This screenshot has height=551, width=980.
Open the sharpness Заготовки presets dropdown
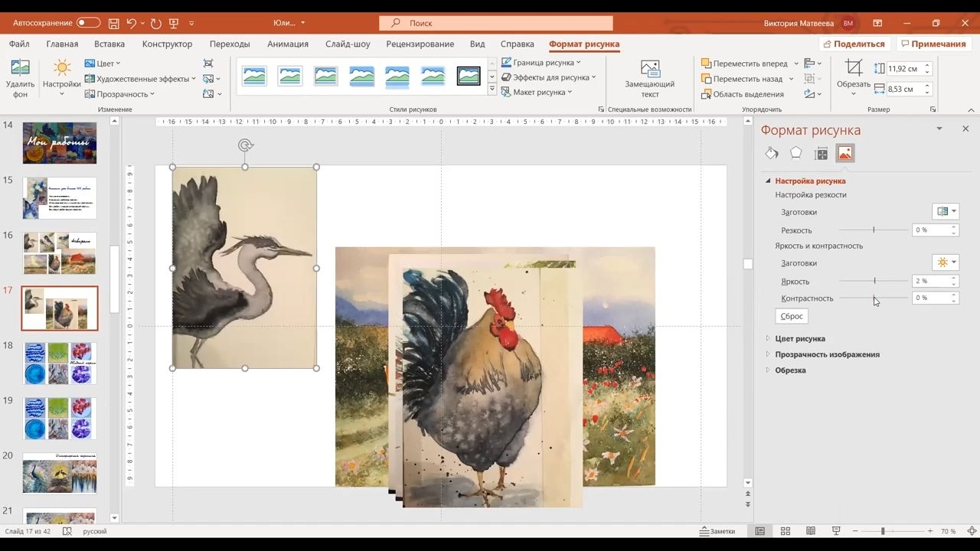pos(946,211)
